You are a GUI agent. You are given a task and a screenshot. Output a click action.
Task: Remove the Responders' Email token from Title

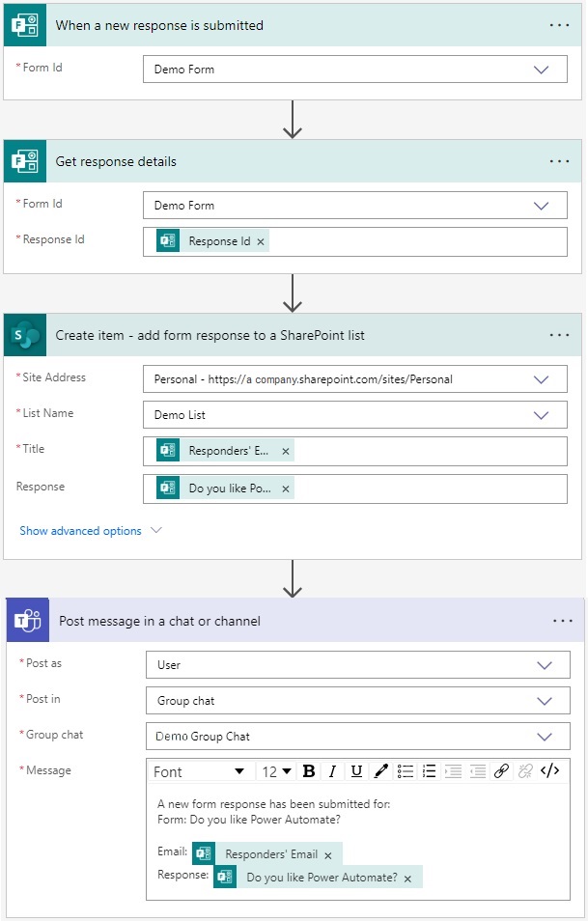coord(286,450)
